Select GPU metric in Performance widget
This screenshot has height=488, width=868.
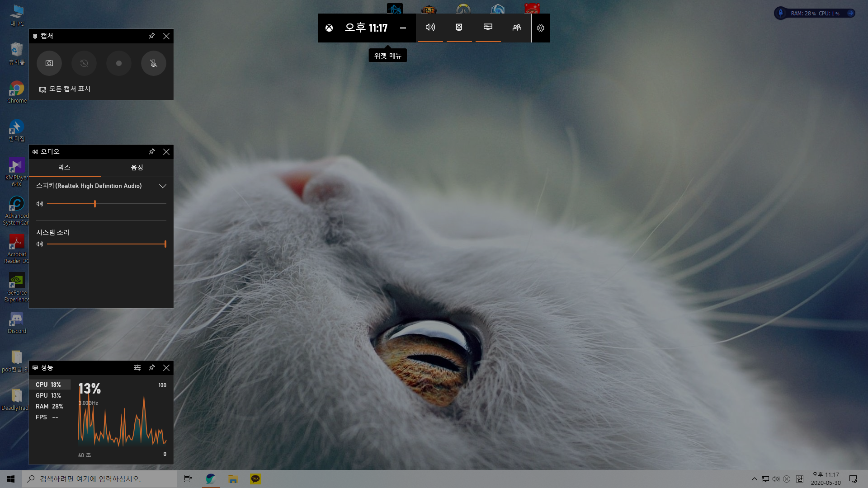(48, 395)
